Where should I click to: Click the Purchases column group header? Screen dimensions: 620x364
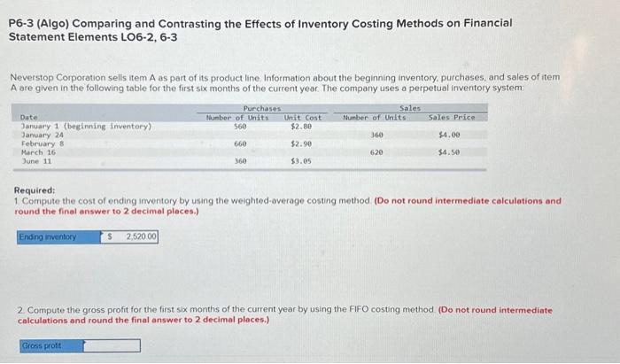(262, 108)
